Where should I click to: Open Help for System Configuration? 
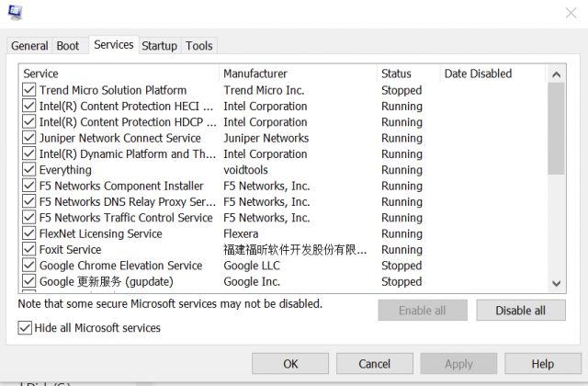pos(542,364)
